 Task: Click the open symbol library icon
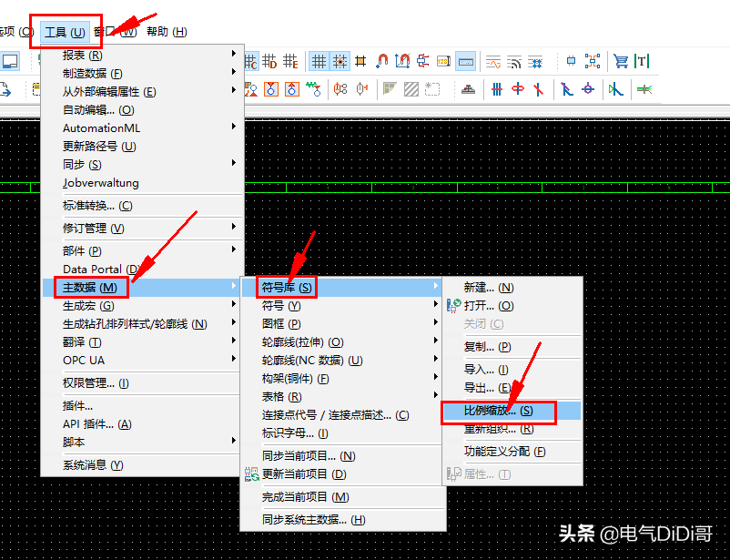click(x=454, y=306)
